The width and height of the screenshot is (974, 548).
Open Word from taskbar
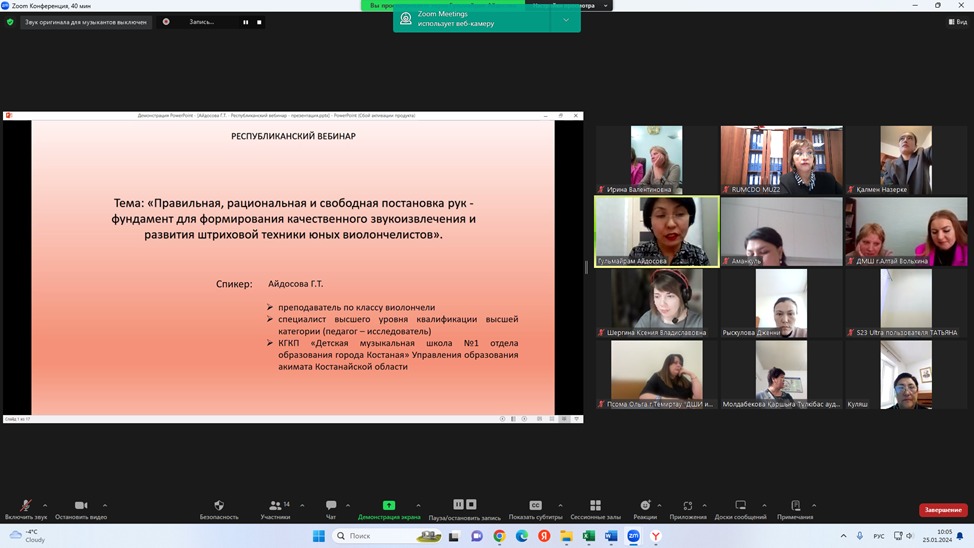[611, 536]
